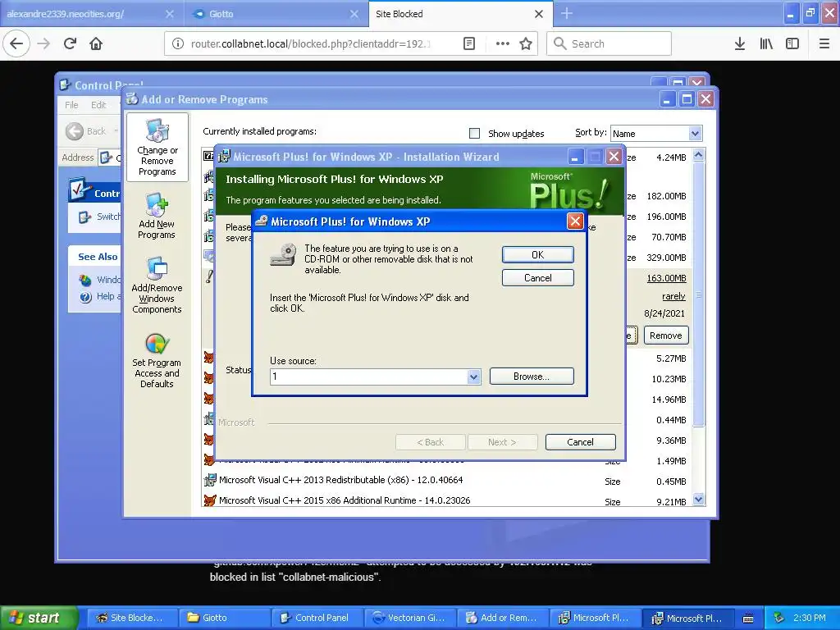Viewport: 840px width, 630px height.
Task: Cancel the Installation Wizard
Action: pos(580,442)
